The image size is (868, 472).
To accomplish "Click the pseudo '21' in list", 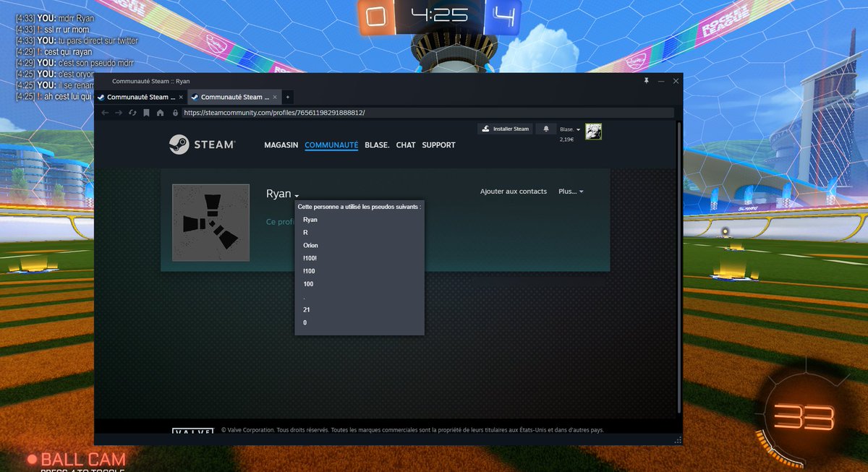I will pos(307,310).
